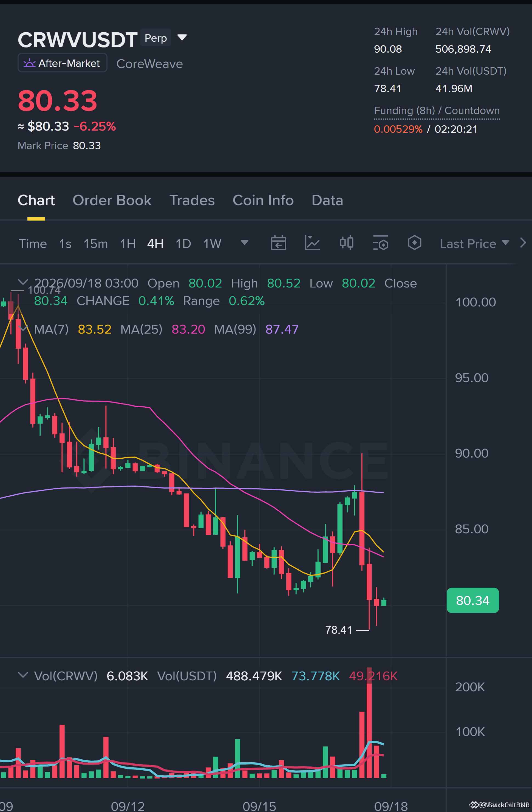Screen dimensions: 532x812
Task: Expand the more timeframes dropdown arrow
Action: click(245, 243)
